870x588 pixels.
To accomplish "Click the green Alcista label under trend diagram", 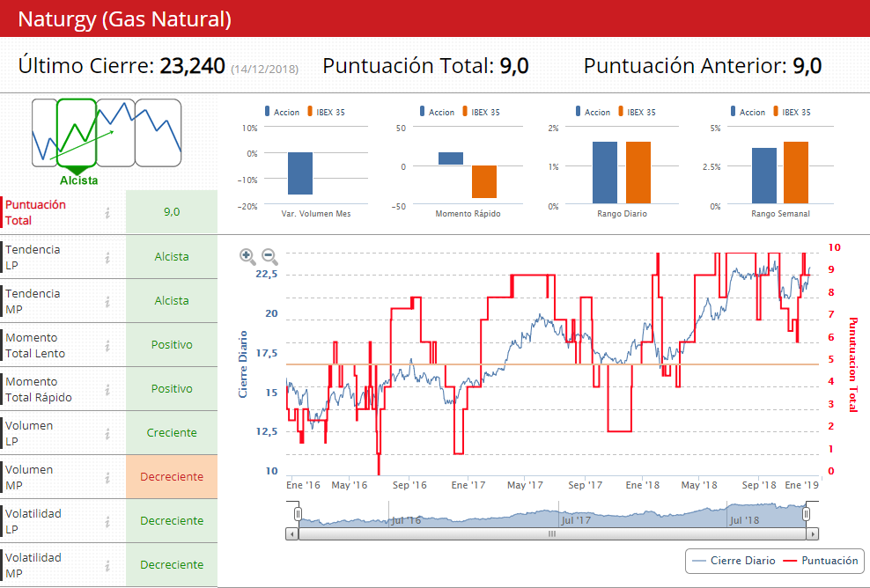I will pyautogui.click(x=78, y=180).
